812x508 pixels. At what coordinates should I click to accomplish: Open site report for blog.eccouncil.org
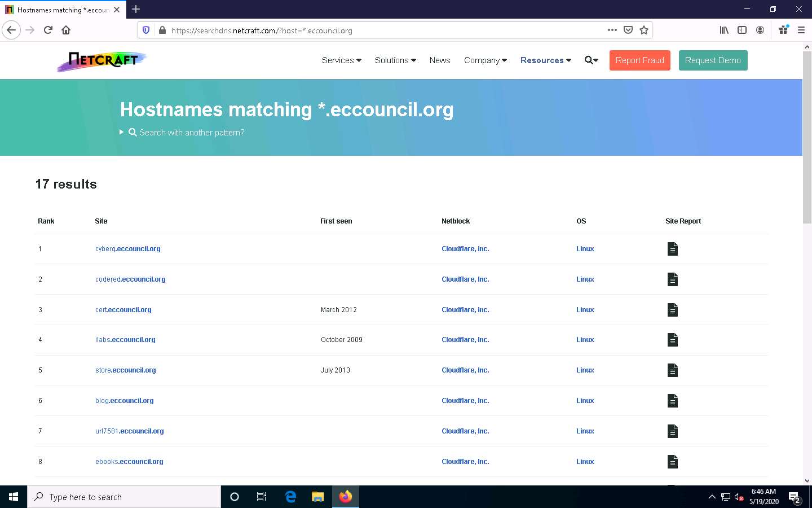point(672,401)
